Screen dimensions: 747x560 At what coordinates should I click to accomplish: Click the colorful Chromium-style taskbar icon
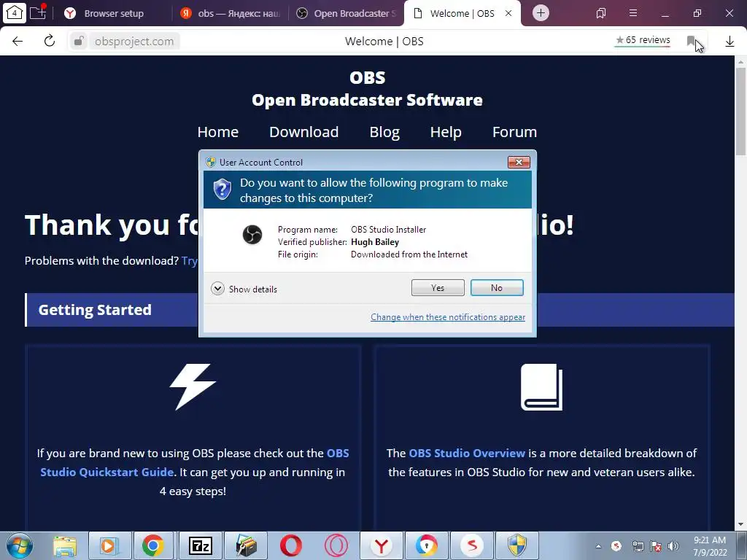pyautogui.click(x=426, y=546)
